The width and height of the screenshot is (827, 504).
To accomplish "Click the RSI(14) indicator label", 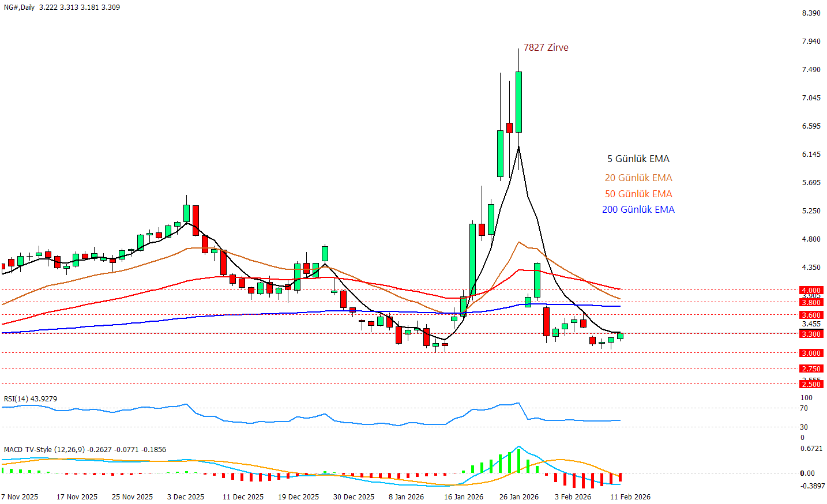I will point(31,398).
